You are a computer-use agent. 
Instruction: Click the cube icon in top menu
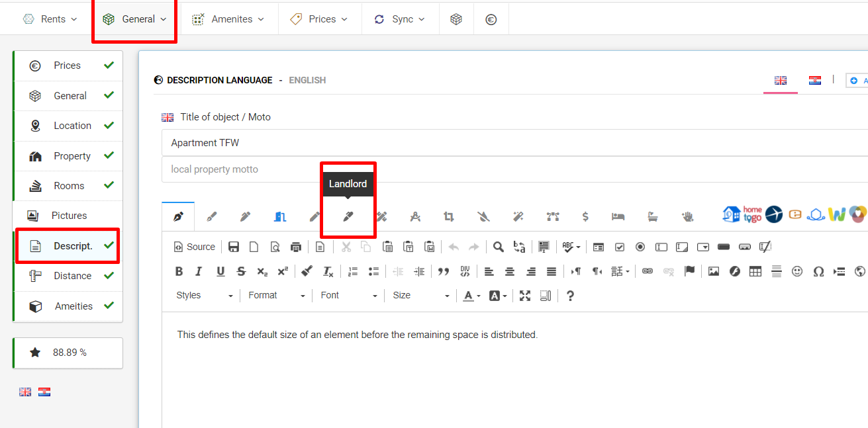tap(456, 19)
